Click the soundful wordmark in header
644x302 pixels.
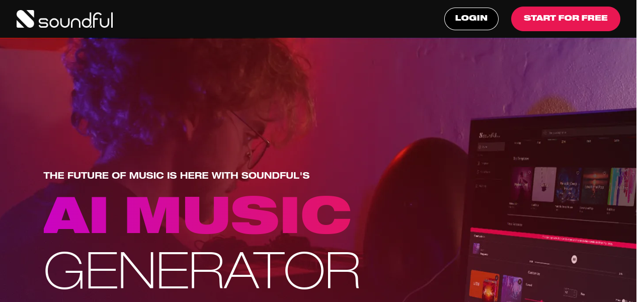coord(75,20)
